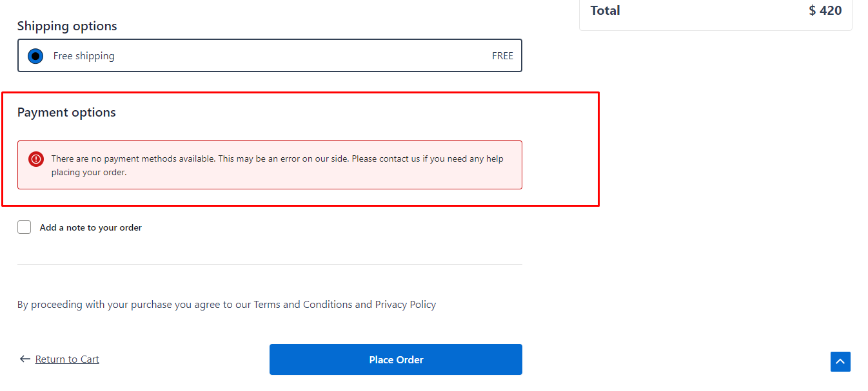
Task: Click the Shipping options heading
Action: [67, 26]
